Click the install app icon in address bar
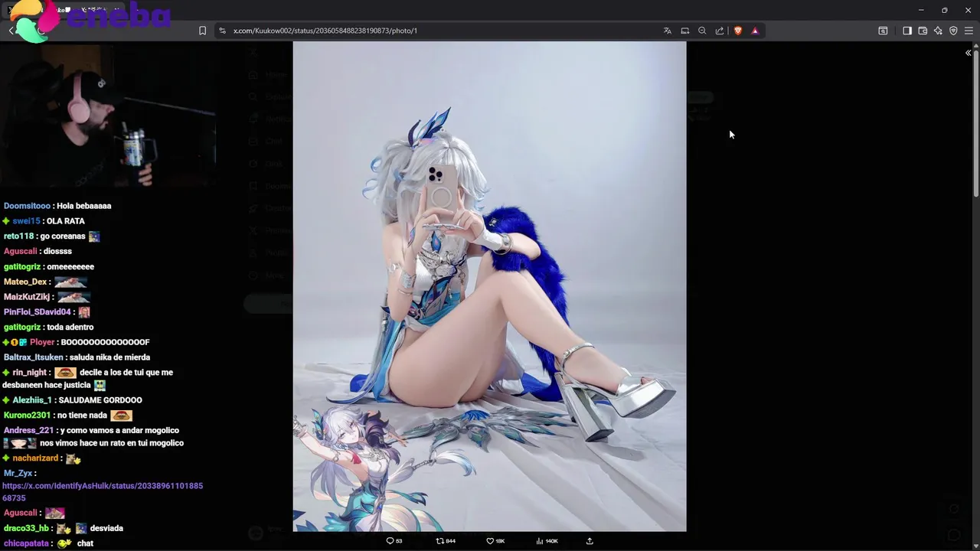This screenshot has height=551, width=980. [685, 31]
